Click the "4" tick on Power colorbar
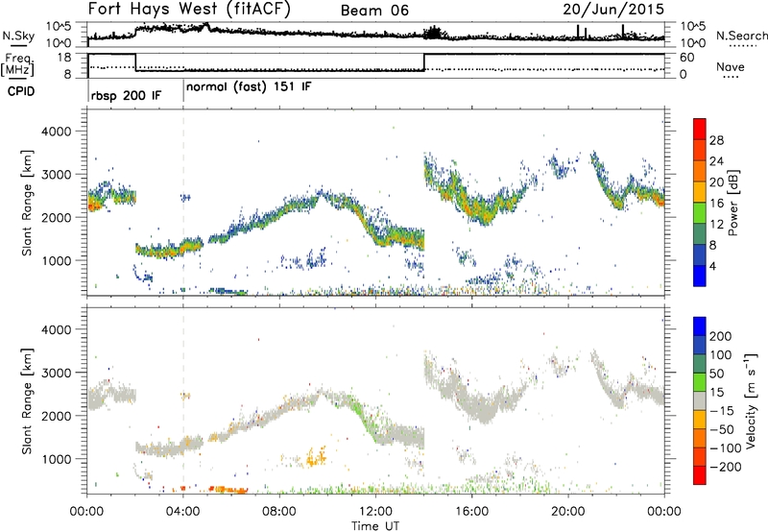The width and height of the screenshot is (768, 532). [713, 266]
